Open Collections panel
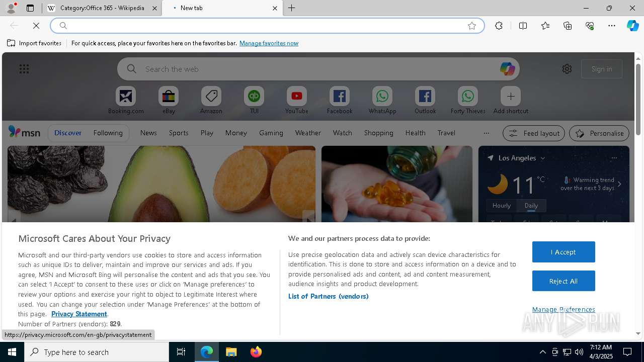The image size is (644, 362). click(568, 26)
